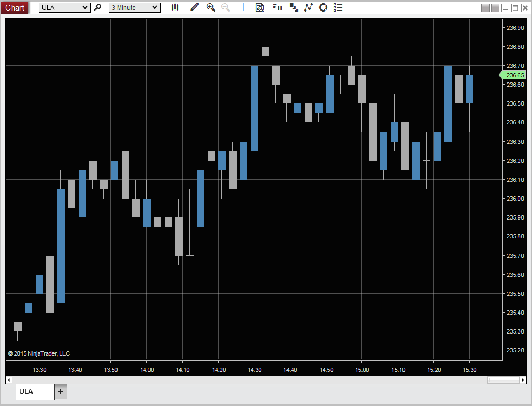Screen dimensions: 532x406
Task: Switch to the ULA chart tab
Action: 35,391
